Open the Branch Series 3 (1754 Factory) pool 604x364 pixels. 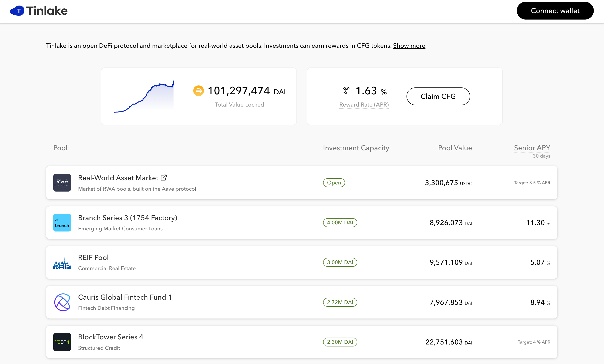pyautogui.click(x=127, y=218)
